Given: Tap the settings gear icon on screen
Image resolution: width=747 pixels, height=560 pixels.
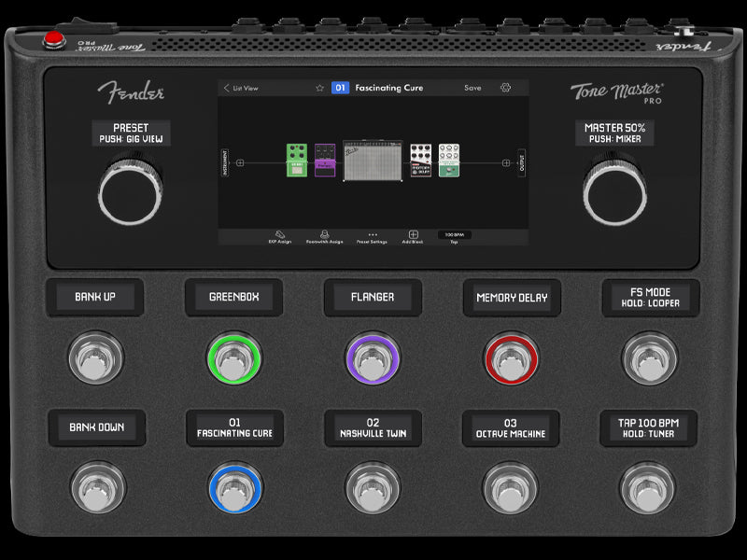Looking at the screenshot, I should (505, 88).
